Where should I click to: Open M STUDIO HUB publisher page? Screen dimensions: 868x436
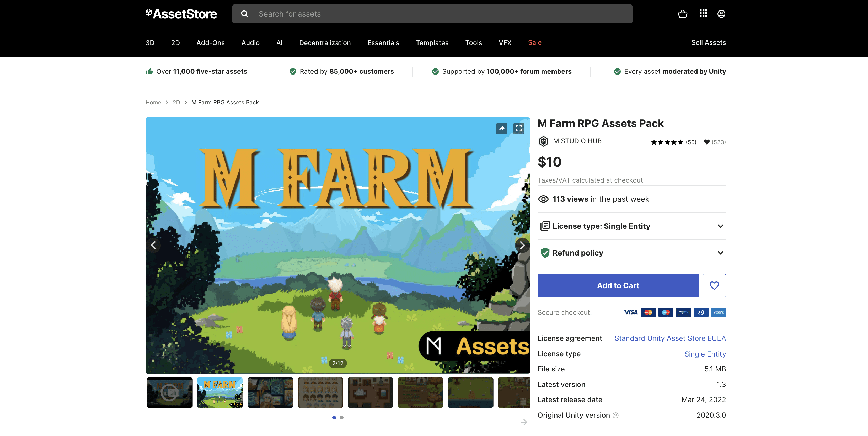pos(577,141)
